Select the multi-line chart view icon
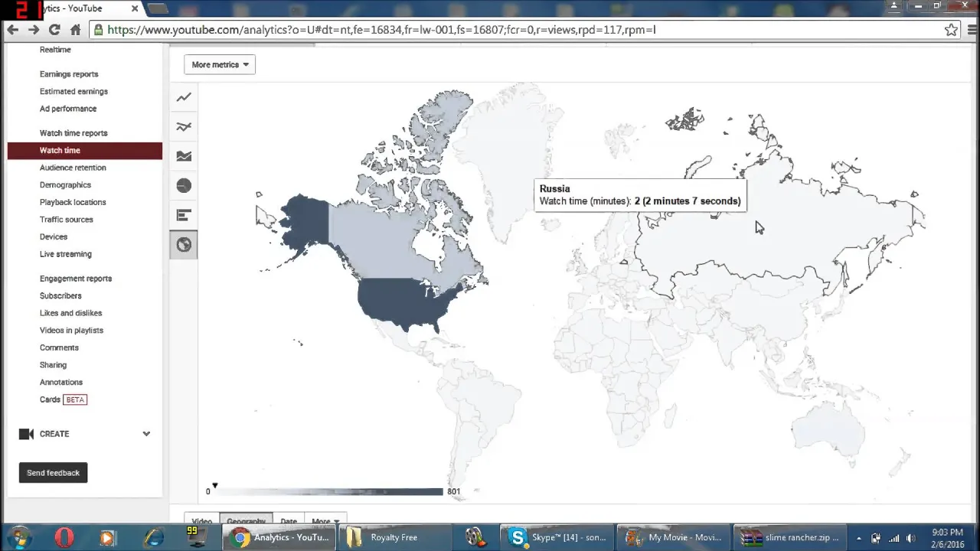This screenshot has width=980, height=551. [184, 127]
